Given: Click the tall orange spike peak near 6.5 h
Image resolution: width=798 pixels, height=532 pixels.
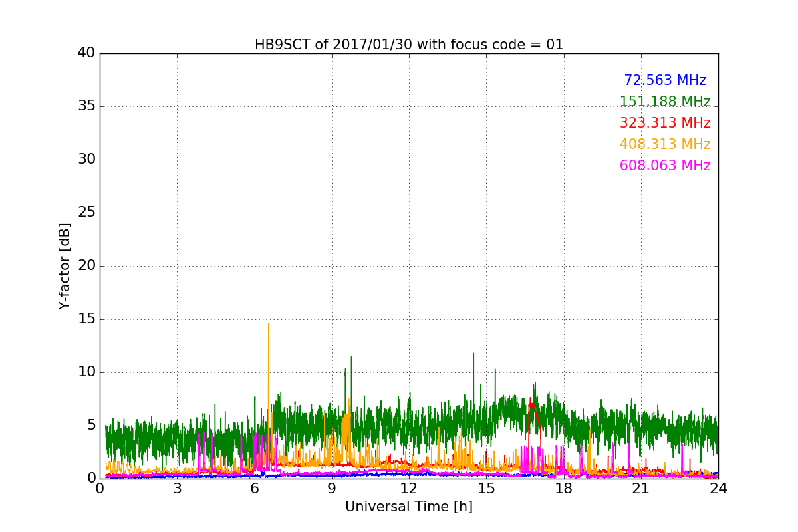Looking at the screenshot, I should click(269, 325).
